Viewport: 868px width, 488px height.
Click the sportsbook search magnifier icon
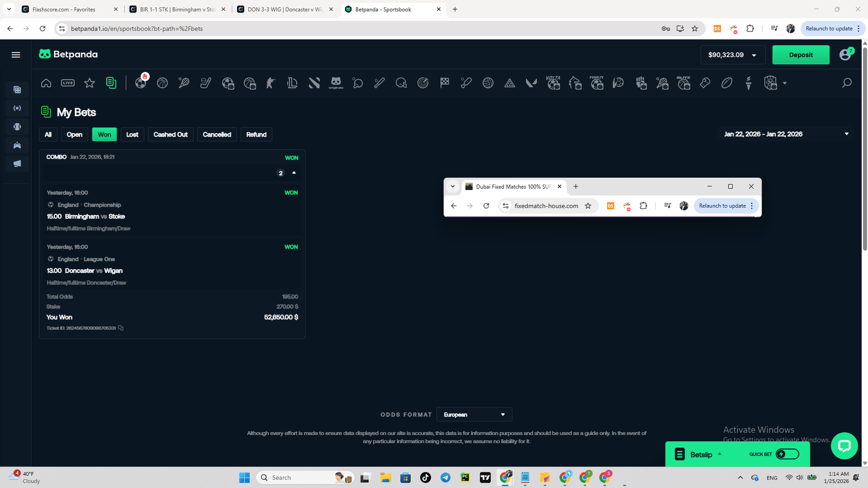click(x=846, y=83)
